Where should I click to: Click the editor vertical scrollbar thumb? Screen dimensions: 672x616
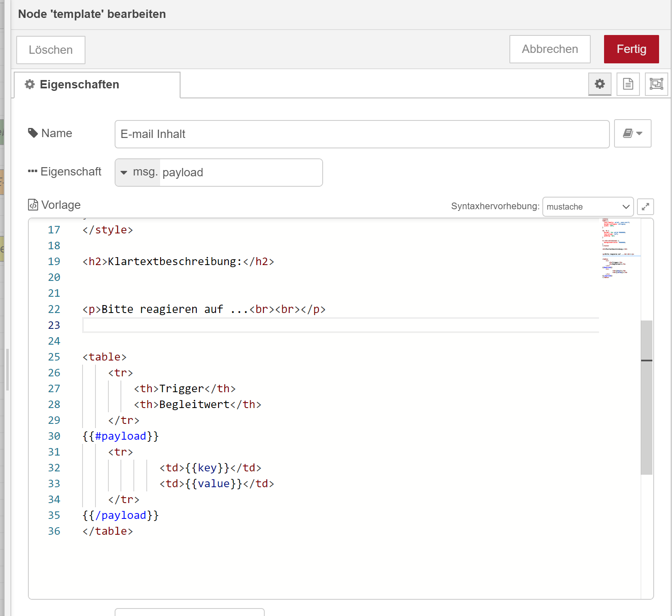tap(647, 397)
